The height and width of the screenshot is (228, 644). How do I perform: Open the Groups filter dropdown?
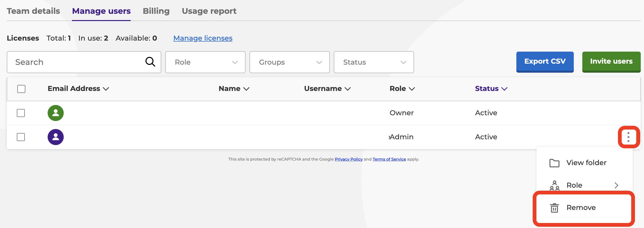[x=289, y=62]
